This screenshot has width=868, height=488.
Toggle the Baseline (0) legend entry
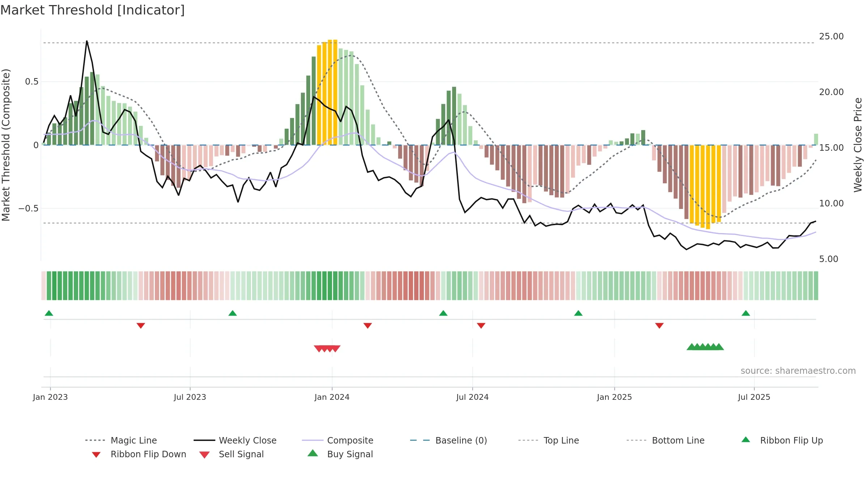448,440
